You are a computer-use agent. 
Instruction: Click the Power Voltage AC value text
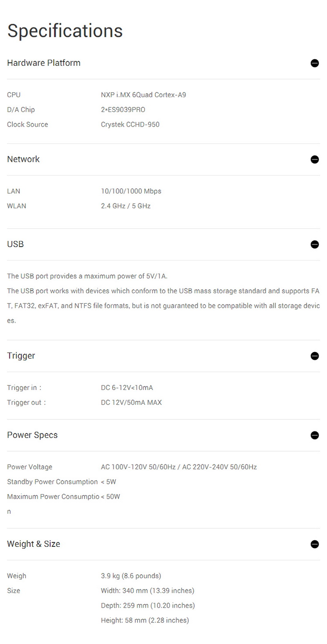(x=179, y=467)
